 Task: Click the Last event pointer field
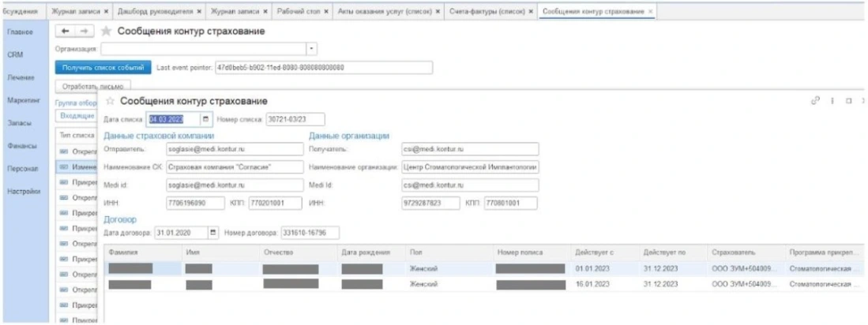[x=324, y=67]
